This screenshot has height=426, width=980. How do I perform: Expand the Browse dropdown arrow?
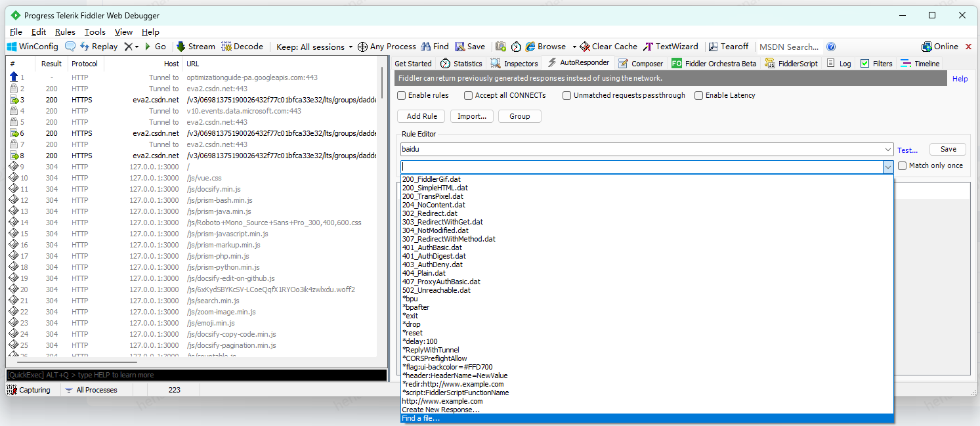pos(574,47)
